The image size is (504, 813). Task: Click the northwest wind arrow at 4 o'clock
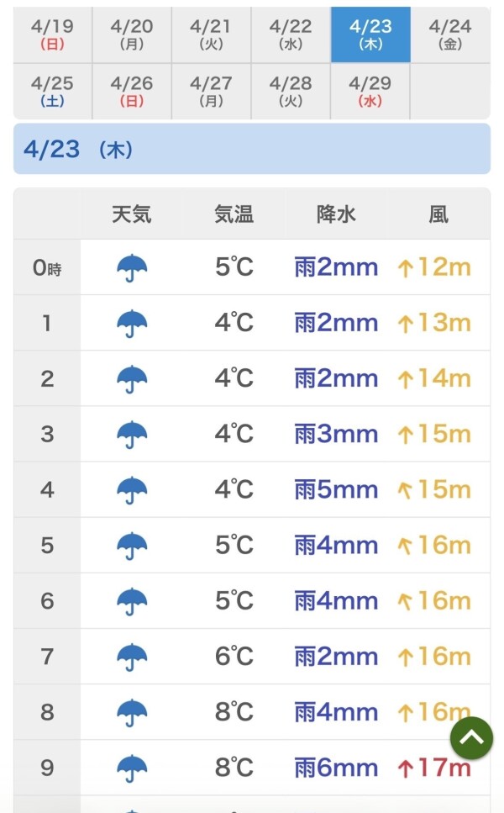[406, 490]
